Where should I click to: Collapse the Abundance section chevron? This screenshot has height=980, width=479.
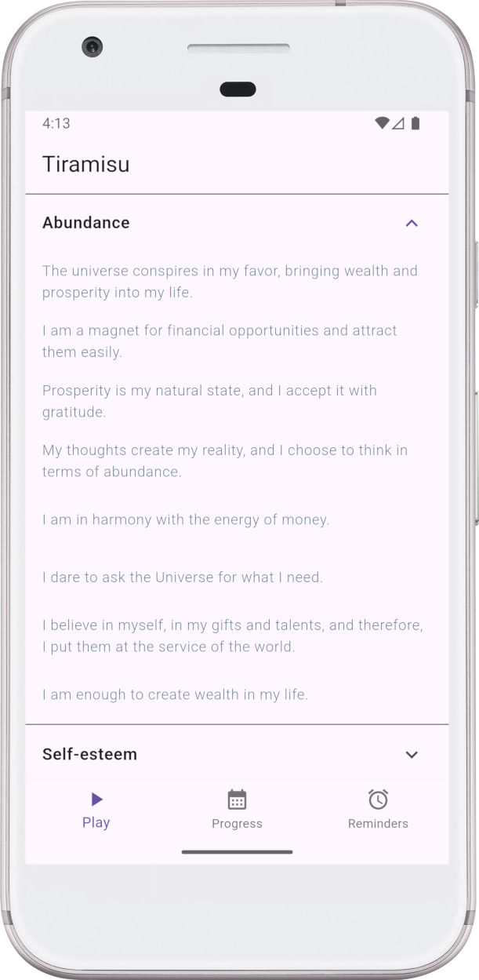point(412,223)
